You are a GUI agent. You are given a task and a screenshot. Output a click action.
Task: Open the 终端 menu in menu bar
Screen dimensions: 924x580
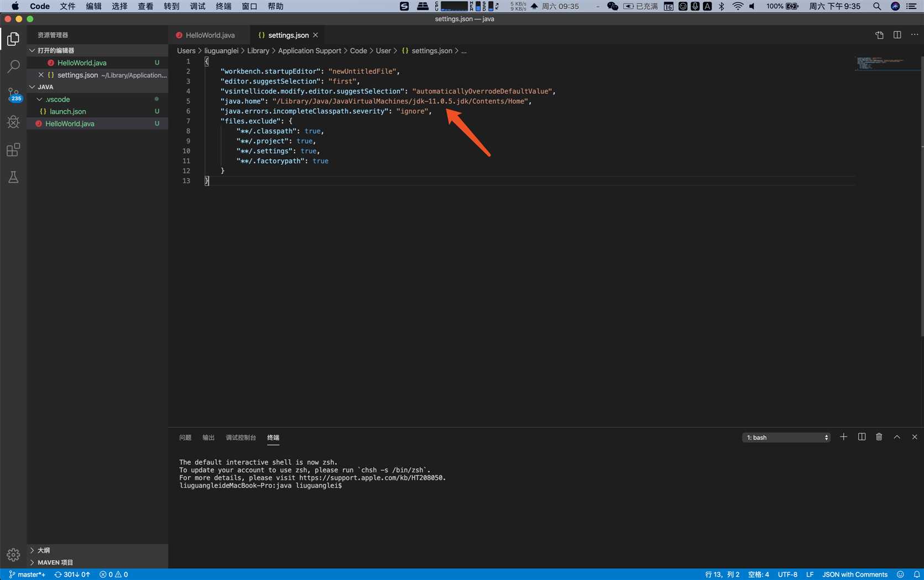(x=223, y=6)
